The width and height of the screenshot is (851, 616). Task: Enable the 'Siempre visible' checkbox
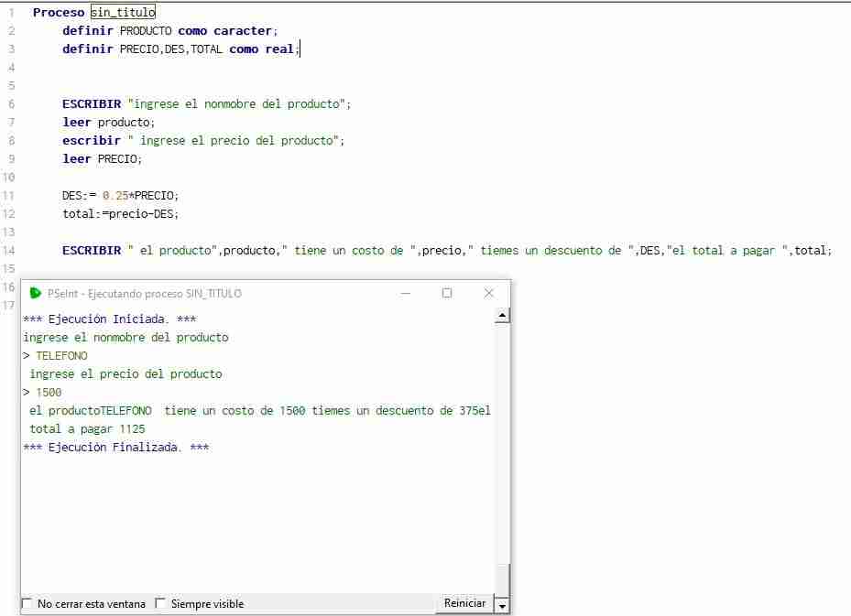pos(160,603)
